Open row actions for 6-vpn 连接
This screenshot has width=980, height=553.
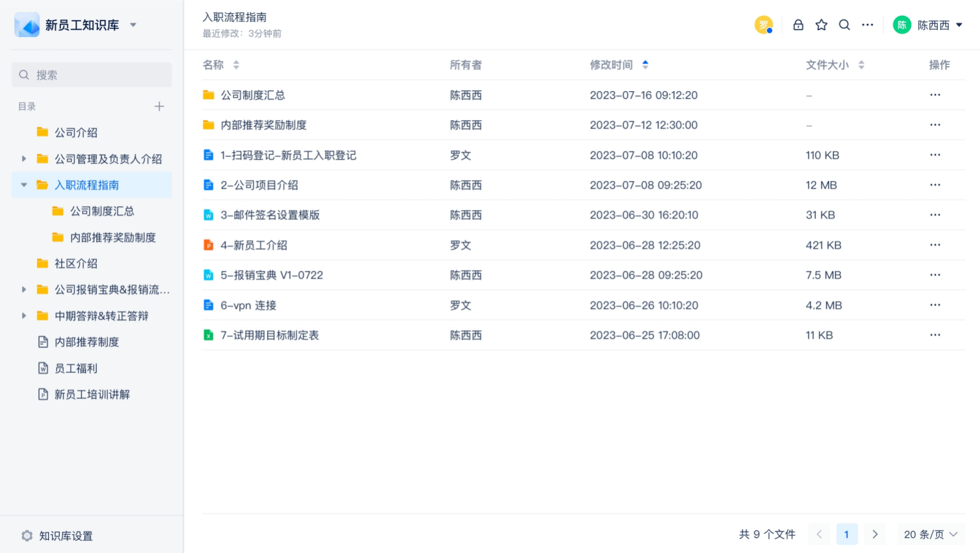point(935,305)
